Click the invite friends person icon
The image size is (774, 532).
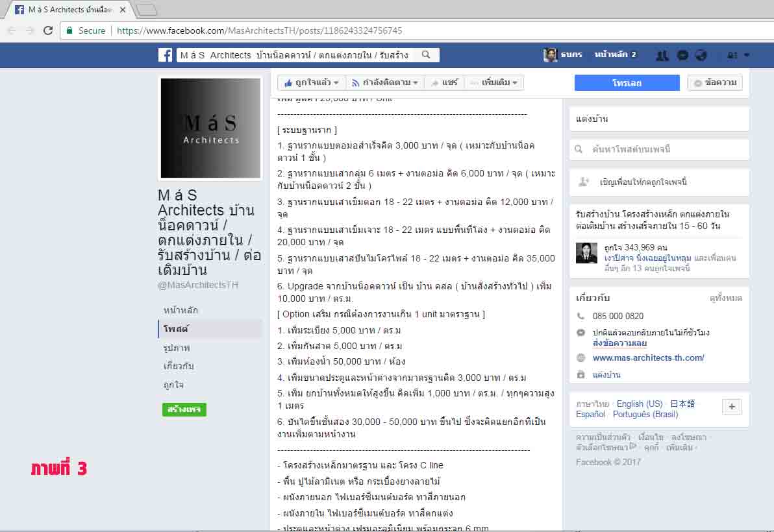click(x=584, y=182)
